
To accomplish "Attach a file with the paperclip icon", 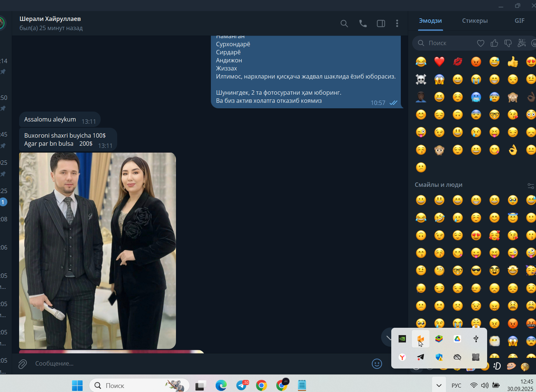I will 22,364.
